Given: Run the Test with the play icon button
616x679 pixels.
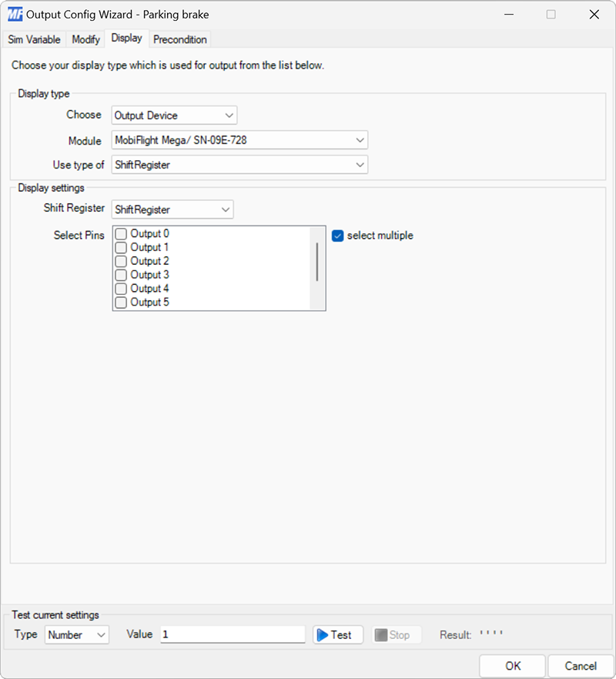Looking at the screenshot, I should click(336, 634).
